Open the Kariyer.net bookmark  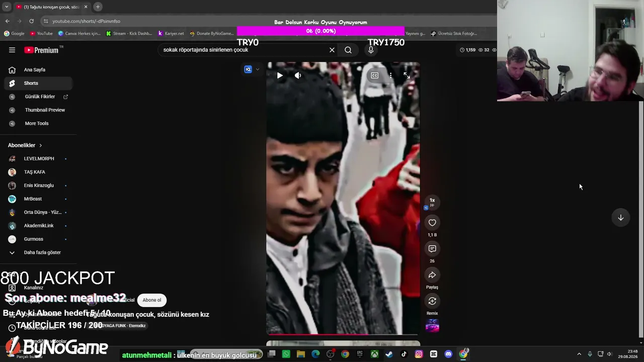click(x=171, y=34)
